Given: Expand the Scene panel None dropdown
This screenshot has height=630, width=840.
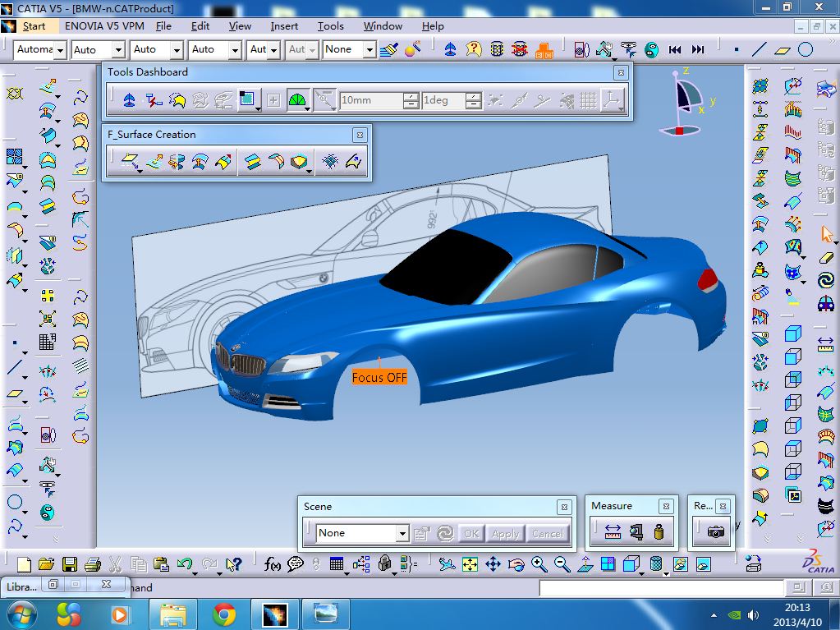Looking at the screenshot, I should click(402, 534).
